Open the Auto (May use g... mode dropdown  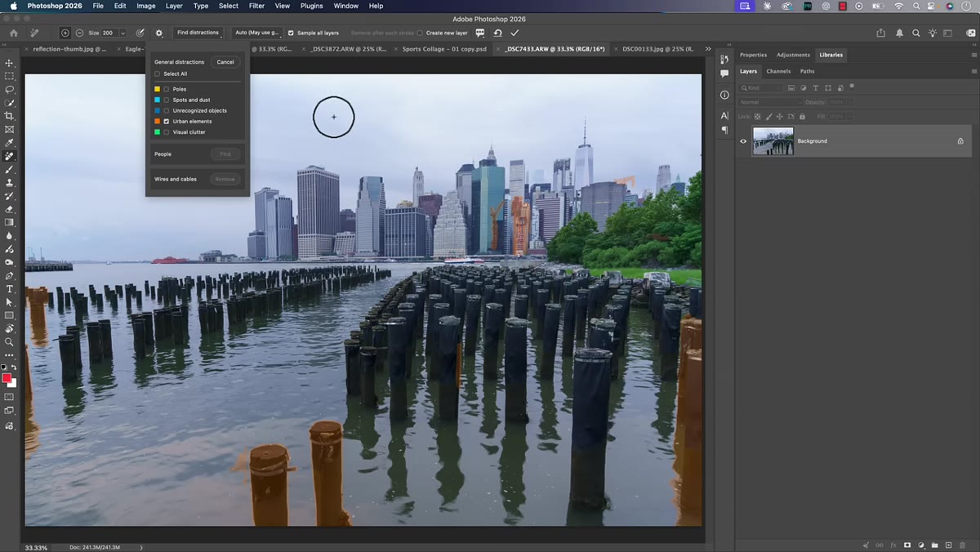pos(257,33)
